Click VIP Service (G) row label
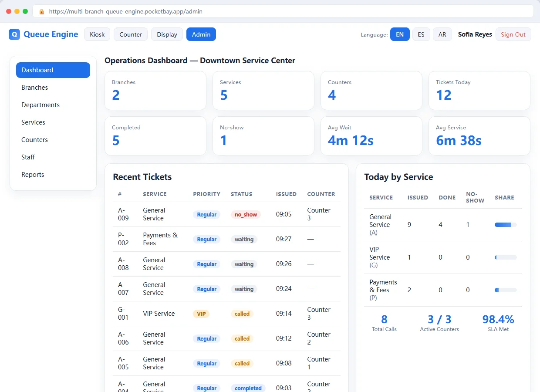The width and height of the screenshot is (540, 392). [x=379, y=257]
